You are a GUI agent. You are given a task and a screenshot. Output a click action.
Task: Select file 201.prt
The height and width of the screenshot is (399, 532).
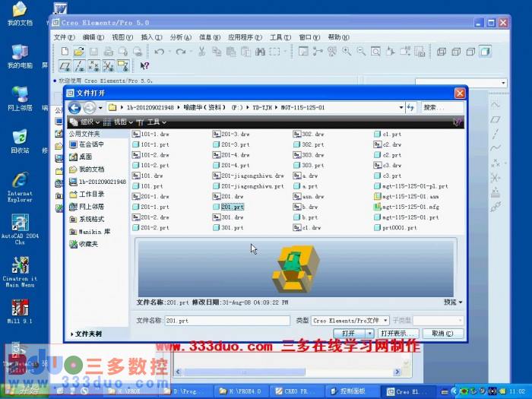[228, 207]
